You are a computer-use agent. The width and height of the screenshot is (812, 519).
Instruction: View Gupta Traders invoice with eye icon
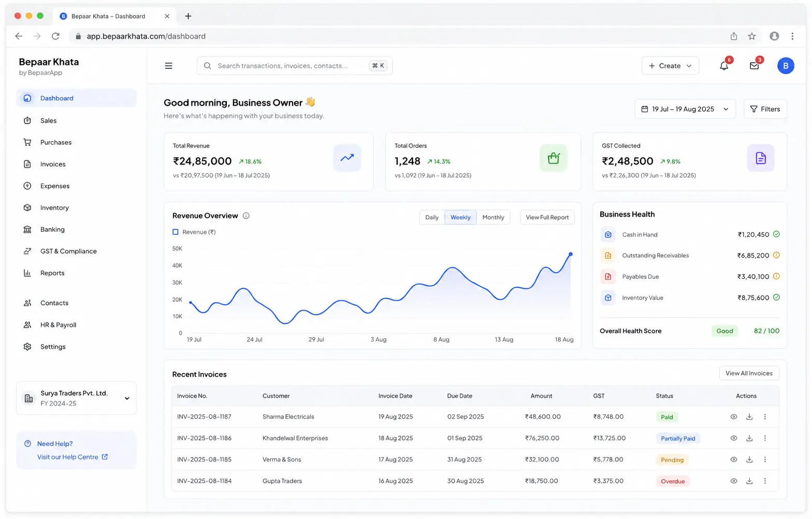pos(733,481)
